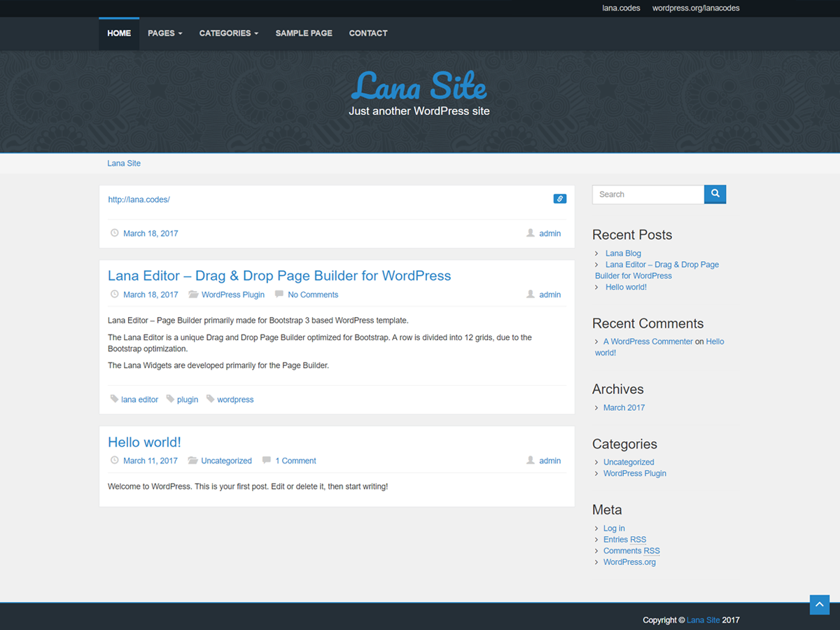Click the scroll-to-top arrow button
This screenshot has height=630, width=840.
(819, 605)
